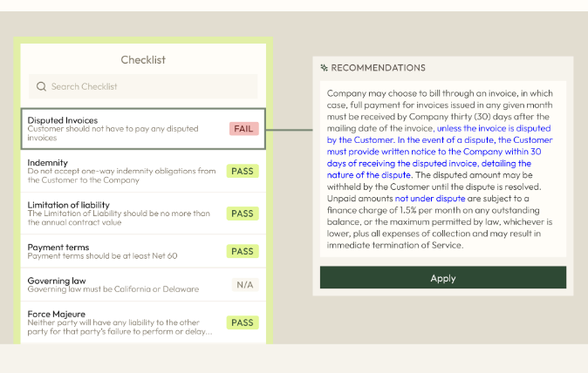Click the sparkle icon beside Recommendations
Screen dimensions: 588x373
(324, 68)
